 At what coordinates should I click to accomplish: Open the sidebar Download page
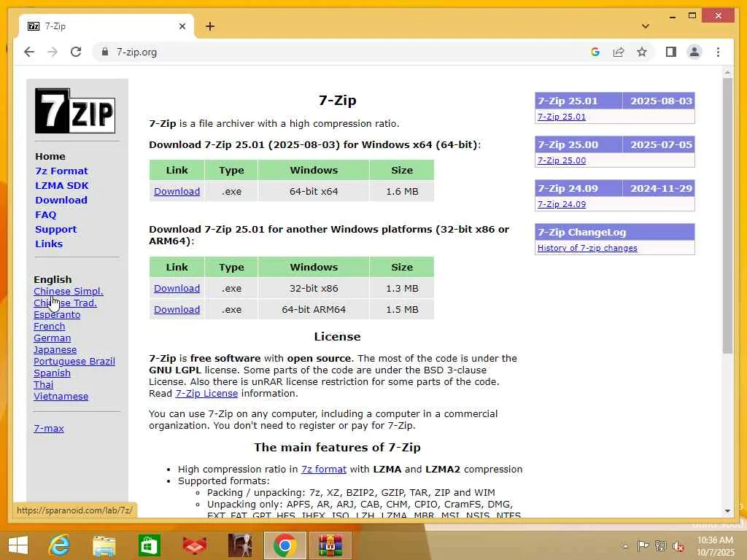point(61,200)
